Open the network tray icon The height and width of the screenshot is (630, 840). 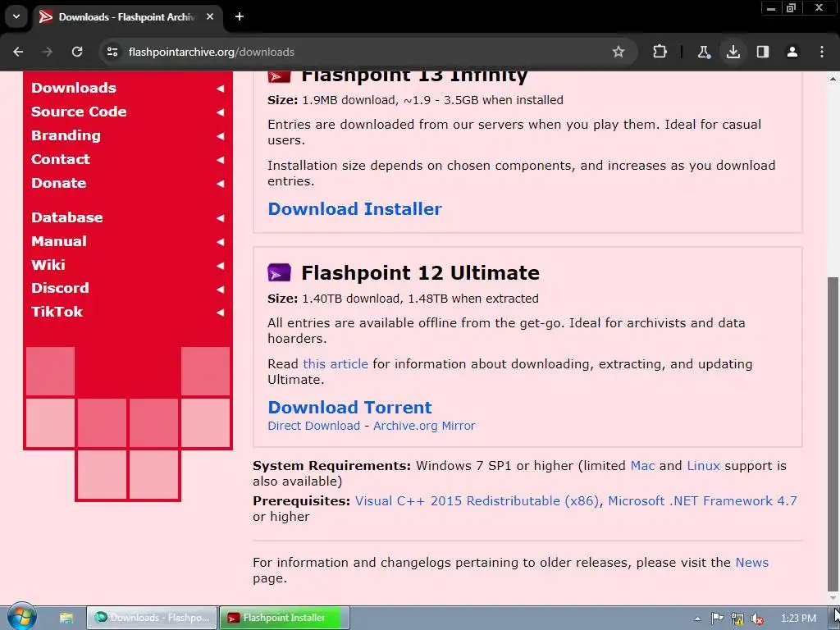coord(737,619)
